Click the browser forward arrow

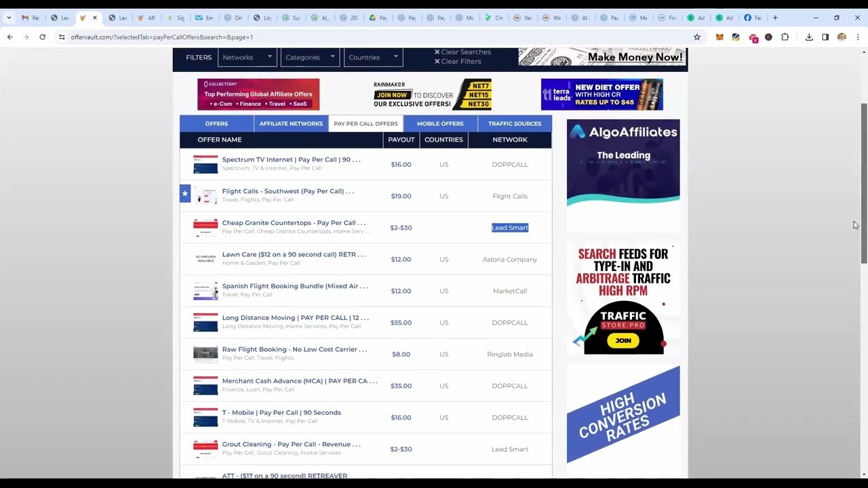pyautogui.click(x=26, y=37)
